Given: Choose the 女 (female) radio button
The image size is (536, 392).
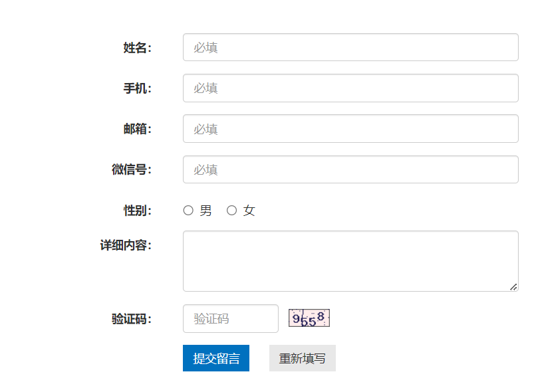Looking at the screenshot, I should click(231, 211).
